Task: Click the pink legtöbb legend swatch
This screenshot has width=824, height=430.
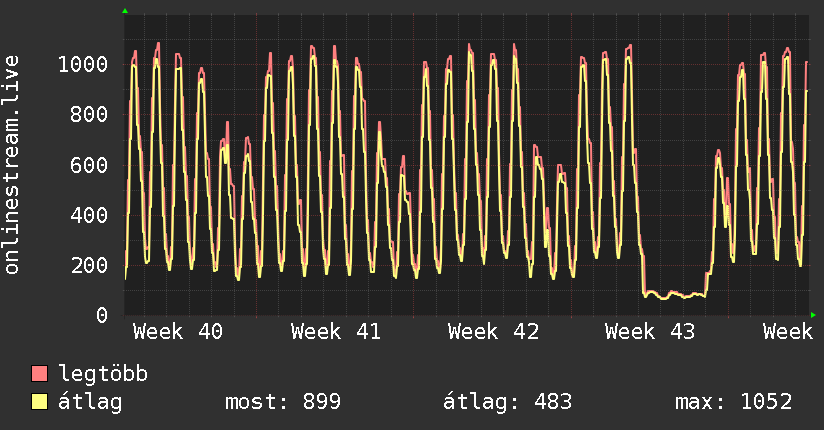Action: click(x=39, y=373)
